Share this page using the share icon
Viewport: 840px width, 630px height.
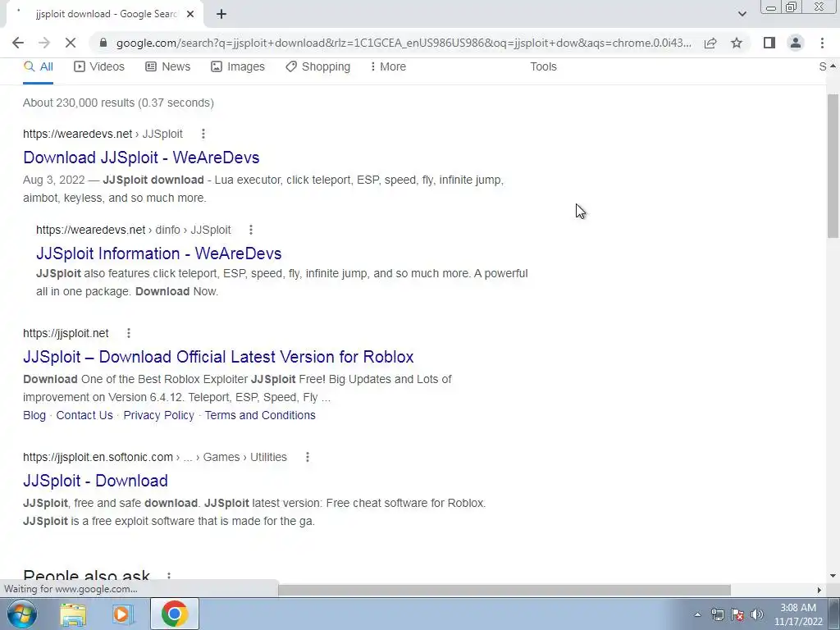pos(710,43)
